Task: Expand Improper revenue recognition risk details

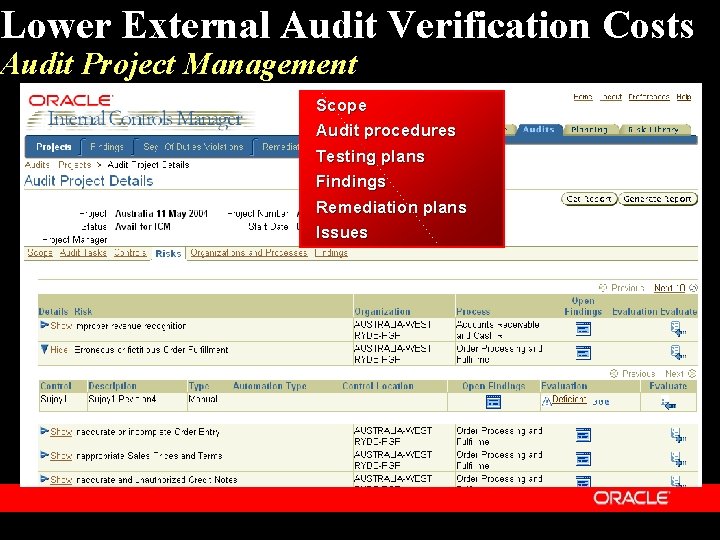Action: pyautogui.click(x=45, y=325)
